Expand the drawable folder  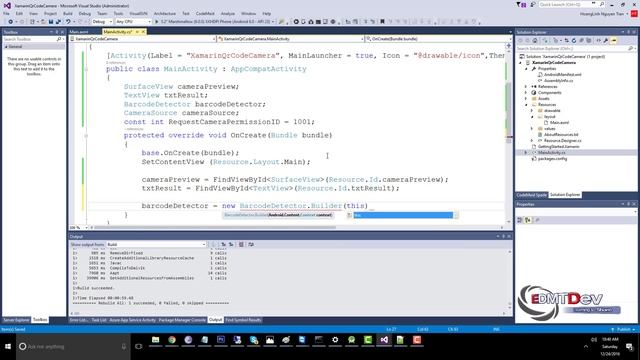pyautogui.click(x=532, y=111)
